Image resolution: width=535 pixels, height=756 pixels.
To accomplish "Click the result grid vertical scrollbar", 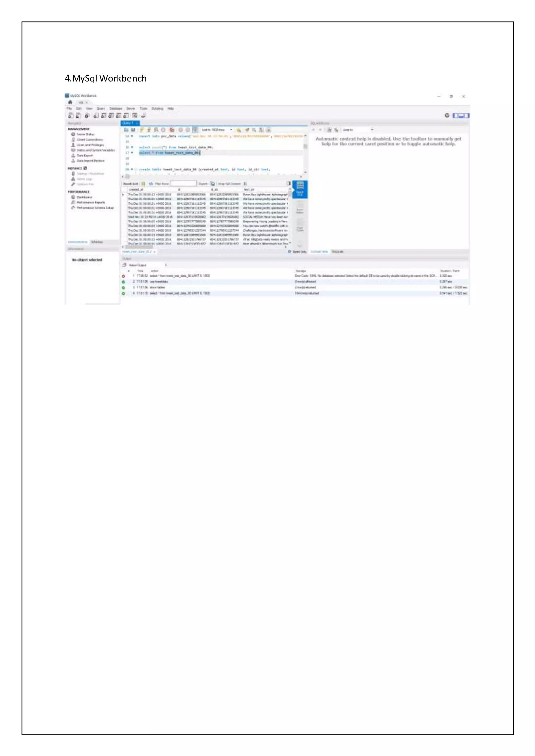I will 290,214.
